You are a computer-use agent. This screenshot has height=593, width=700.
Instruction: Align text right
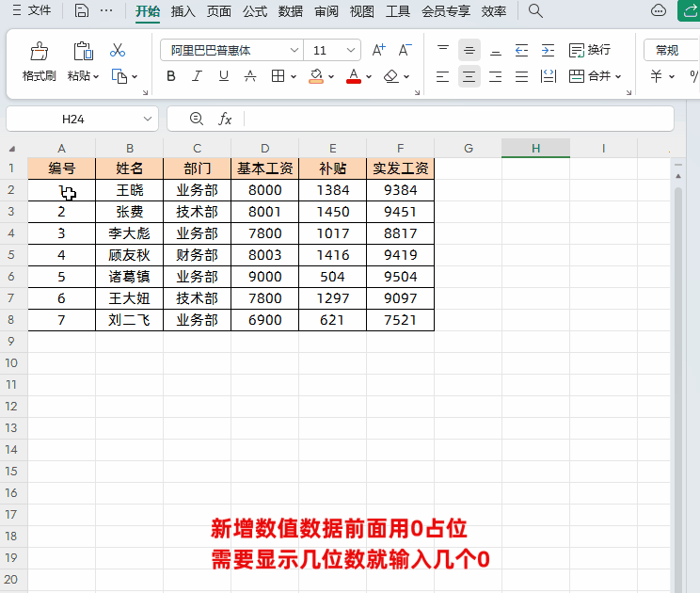495,76
